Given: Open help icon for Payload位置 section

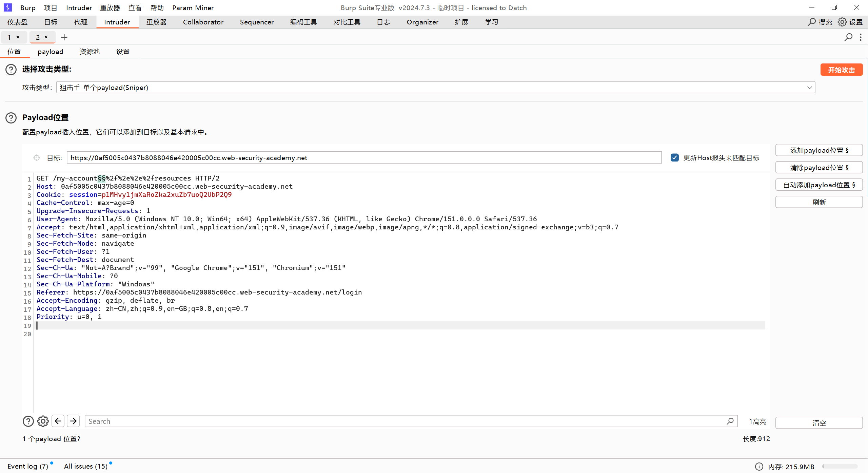Looking at the screenshot, I should click(11, 118).
